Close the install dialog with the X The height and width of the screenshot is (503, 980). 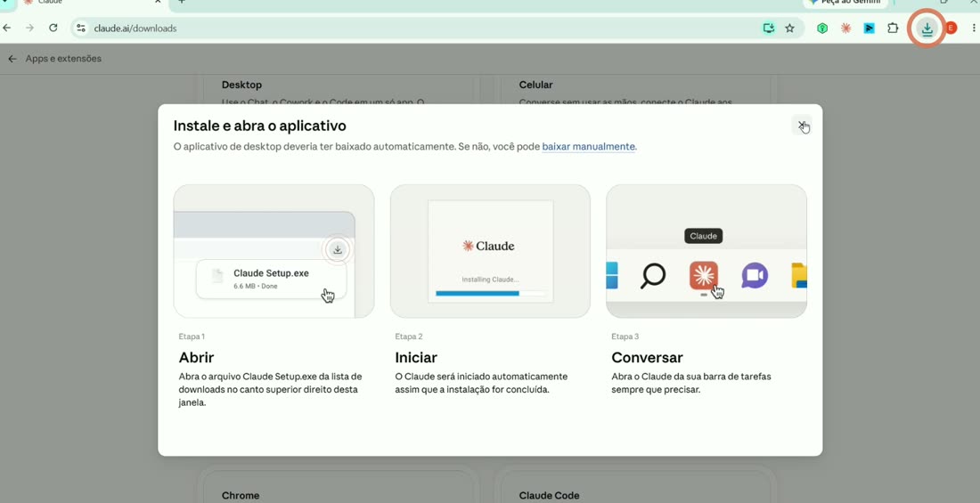(x=801, y=126)
